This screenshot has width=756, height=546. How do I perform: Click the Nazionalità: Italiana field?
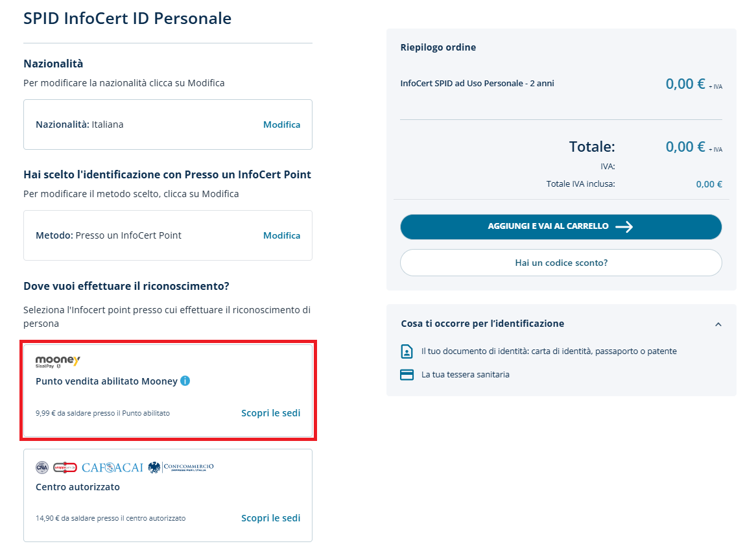click(x=80, y=125)
